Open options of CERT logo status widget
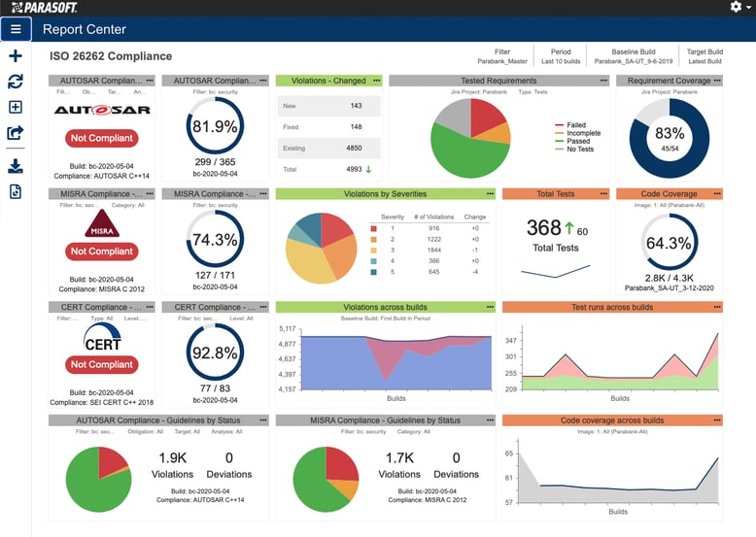 coord(150,307)
